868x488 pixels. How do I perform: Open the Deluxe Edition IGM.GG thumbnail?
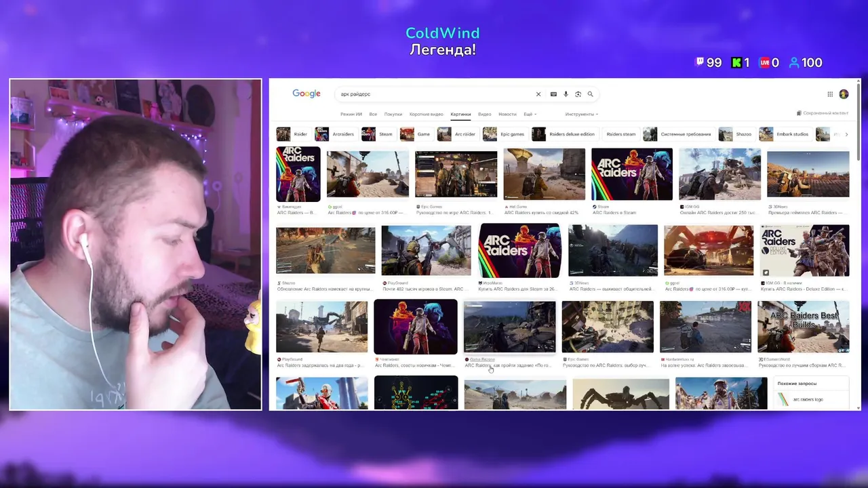point(804,251)
